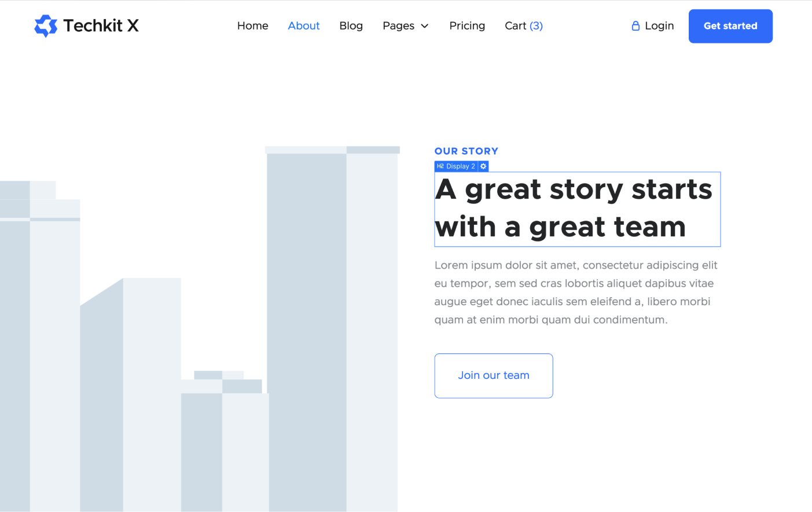Click the cart item count indicator (3)
This screenshot has width=812, height=512.
click(x=536, y=25)
